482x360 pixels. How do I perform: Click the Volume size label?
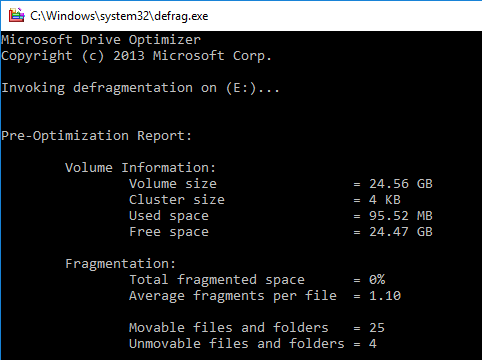[173, 184]
